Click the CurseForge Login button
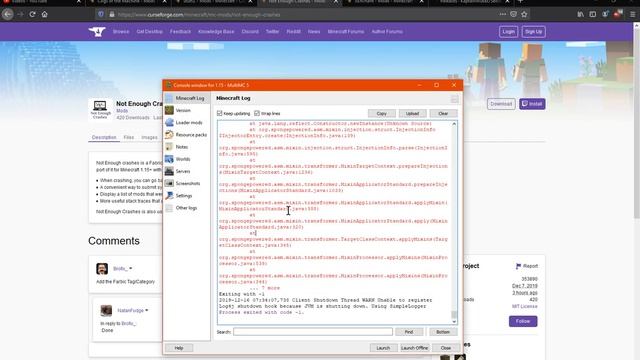Screen dimensions: 640x360 point(508,31)
